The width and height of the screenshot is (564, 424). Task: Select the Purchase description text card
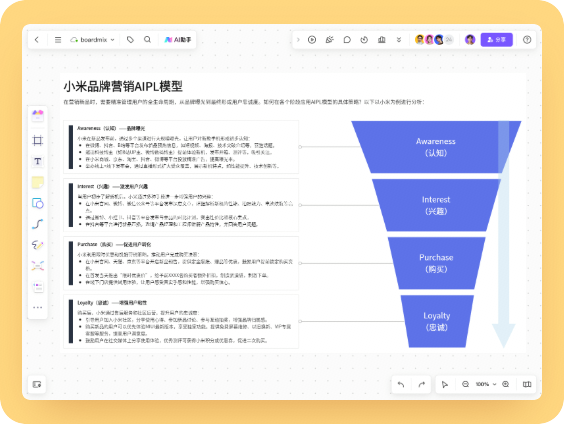pos(181,263)
